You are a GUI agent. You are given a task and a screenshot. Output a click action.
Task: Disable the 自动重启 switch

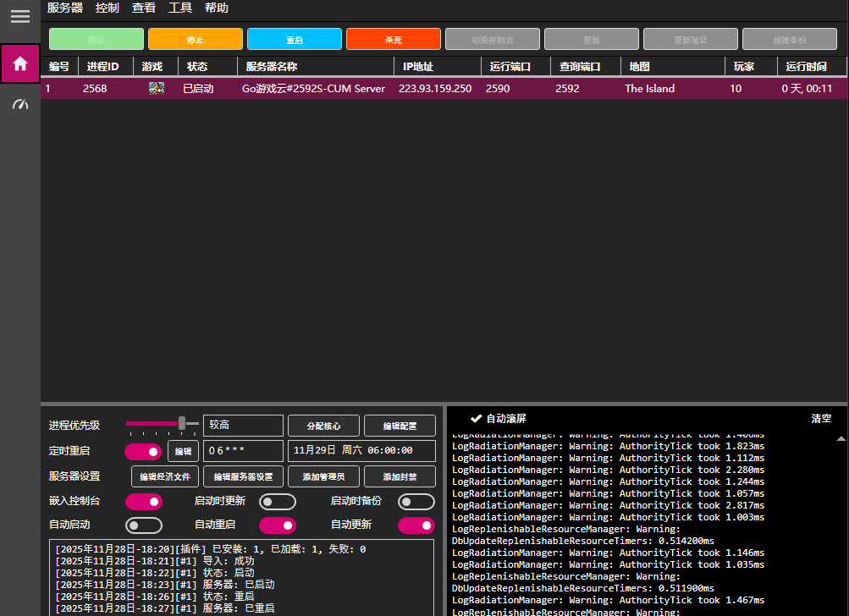point(278,525)
